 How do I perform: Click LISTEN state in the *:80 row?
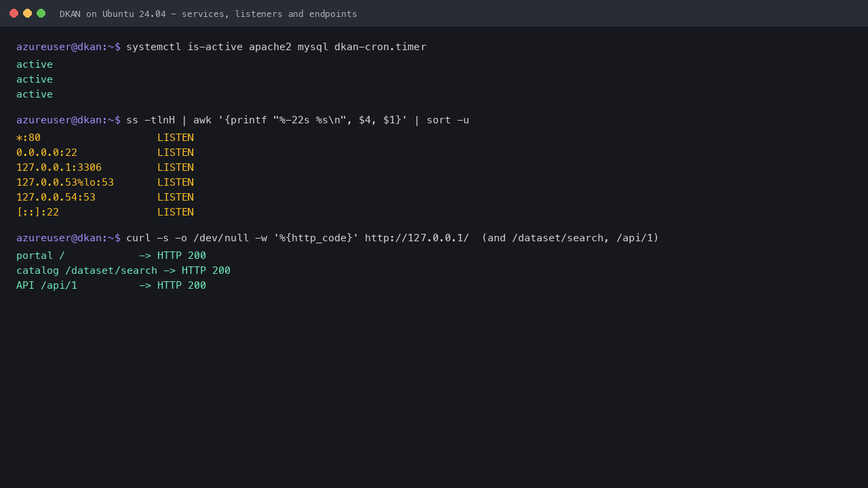pyautogui.click(x=176, y=138)
